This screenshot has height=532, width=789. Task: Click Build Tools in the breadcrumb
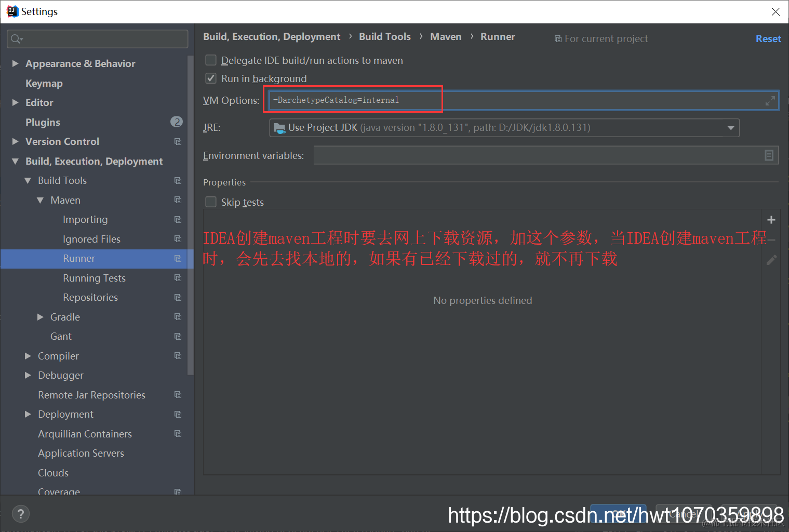[385, 37]
